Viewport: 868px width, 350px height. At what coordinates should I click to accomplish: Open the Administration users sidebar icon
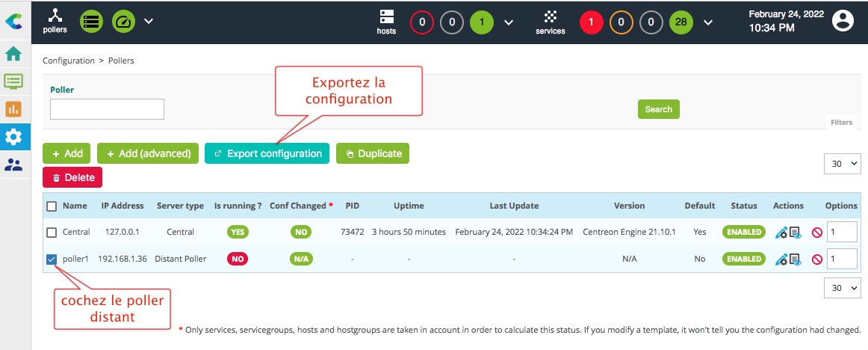point(13,165)
